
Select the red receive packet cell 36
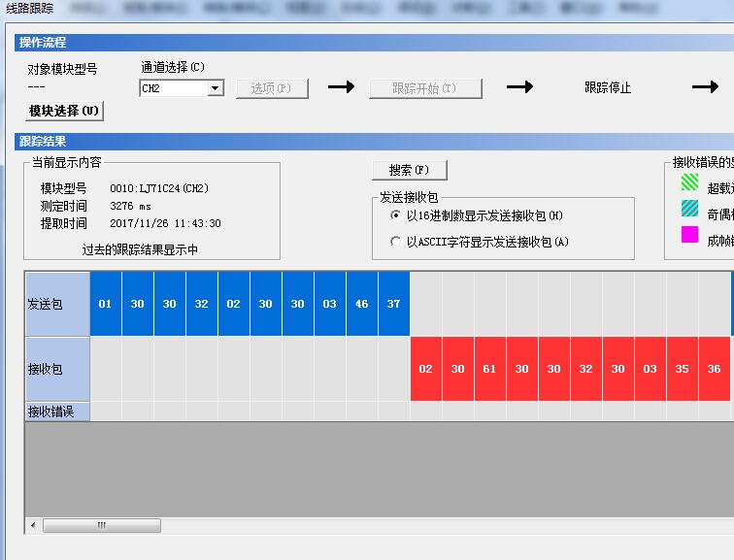coord(714,369)
